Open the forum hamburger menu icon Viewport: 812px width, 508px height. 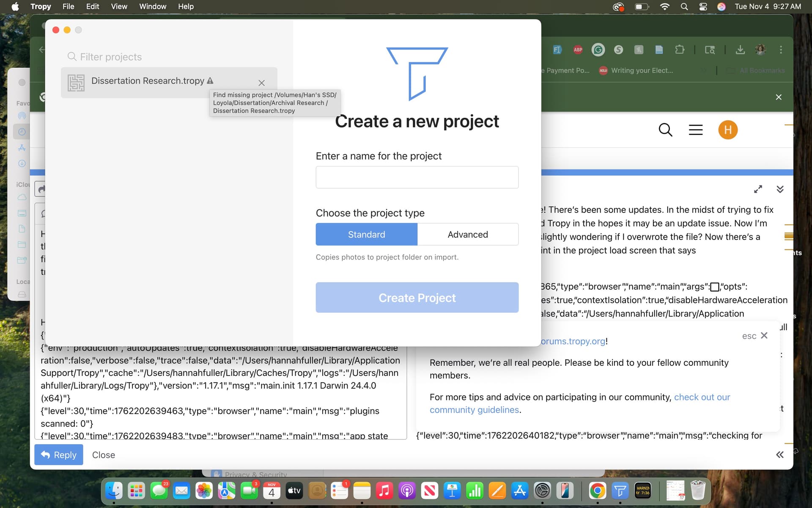point(695,130)
